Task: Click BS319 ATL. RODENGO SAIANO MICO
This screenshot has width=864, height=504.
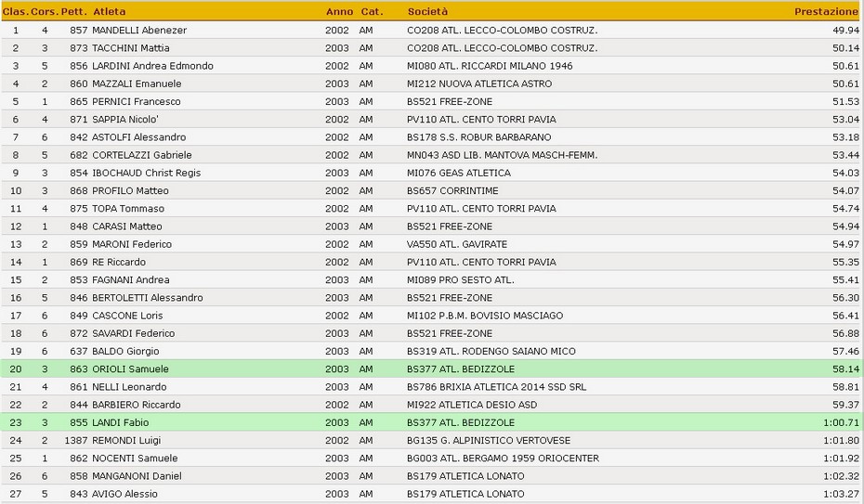Action: (x=491, y=351)
